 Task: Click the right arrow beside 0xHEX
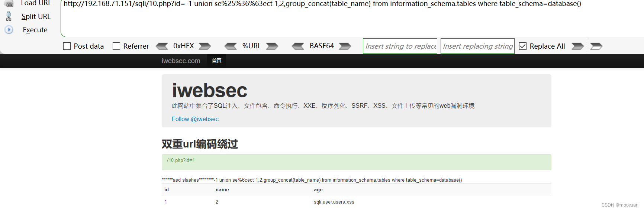point(205,46)
